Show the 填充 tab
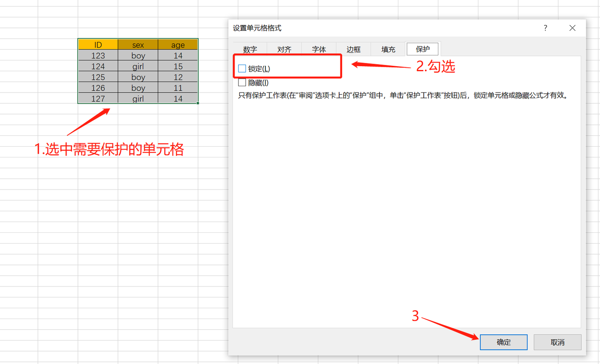 pyautogui.click(x=388, y=49)
